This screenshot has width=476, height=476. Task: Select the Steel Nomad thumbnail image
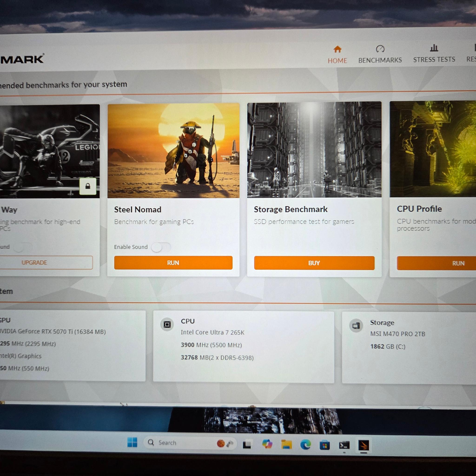click(173, 151)
